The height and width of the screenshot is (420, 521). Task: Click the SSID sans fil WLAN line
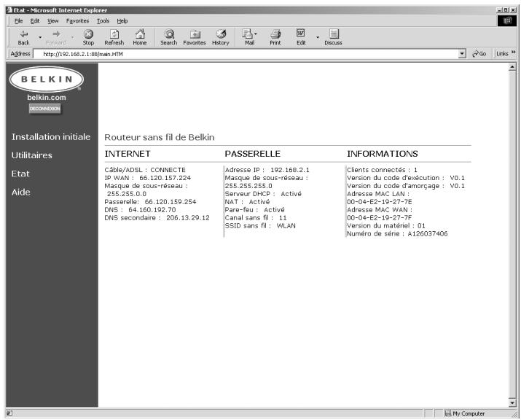tap(260, 226)
